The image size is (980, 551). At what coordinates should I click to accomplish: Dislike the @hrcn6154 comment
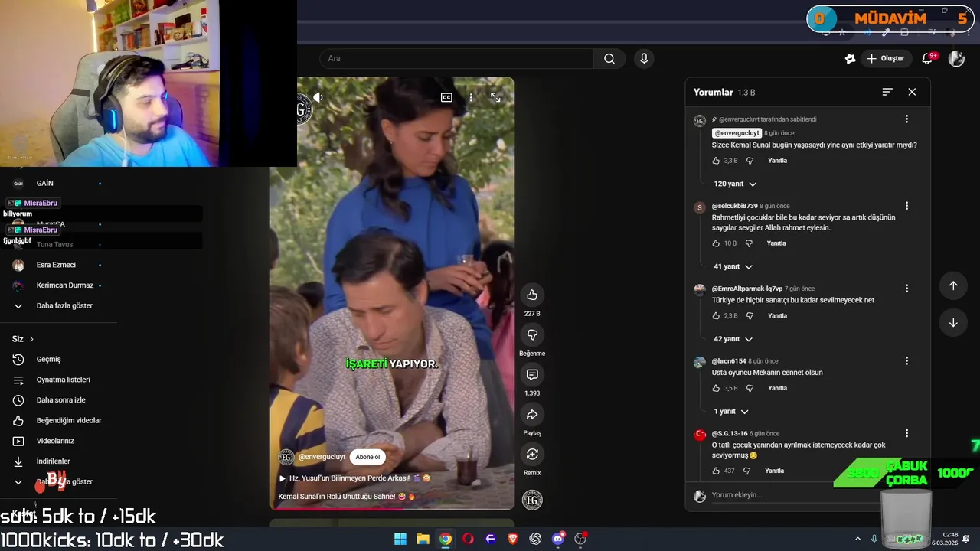pyautogui.click(x=750, y=388)
